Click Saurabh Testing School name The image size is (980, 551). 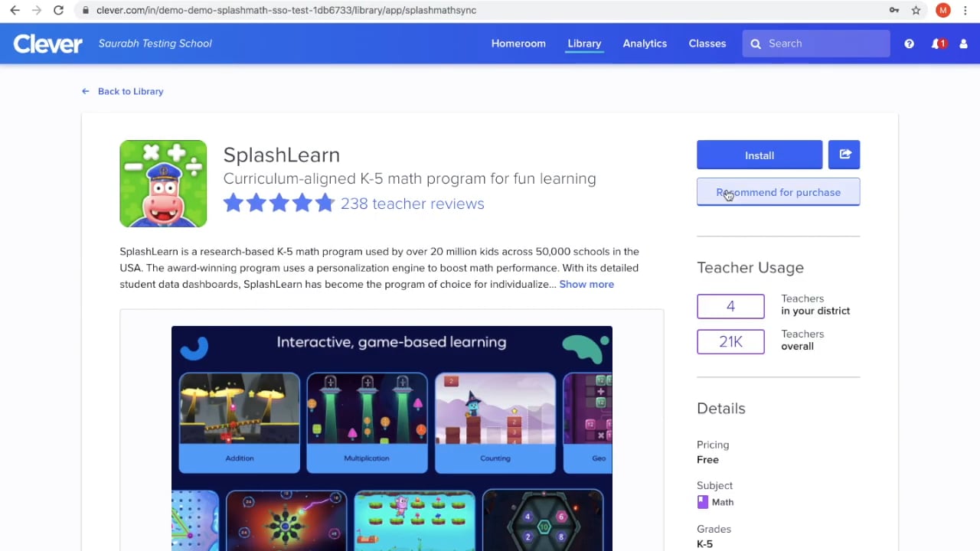[x=155, y=44]
